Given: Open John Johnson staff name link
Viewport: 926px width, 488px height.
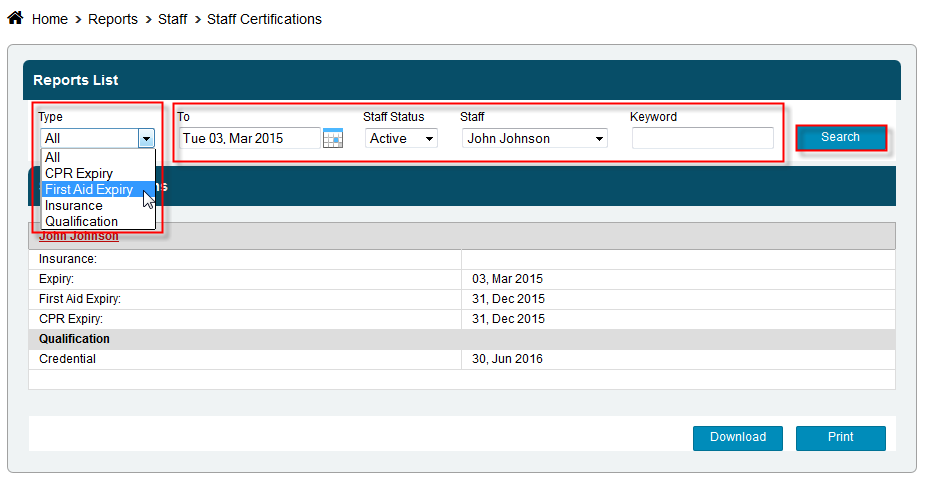Looking at the screenshot, I should tap(78, 236).
